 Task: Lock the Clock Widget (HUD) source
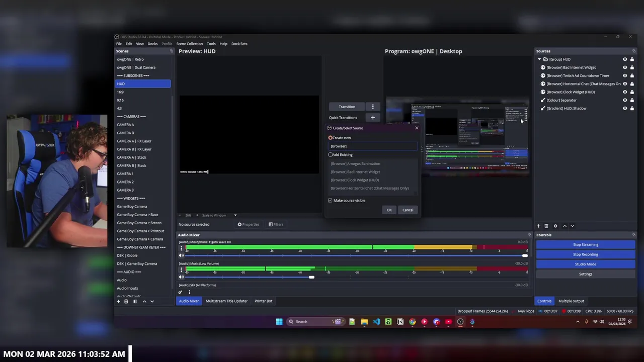pyautogui.click(x=632, y=92)
